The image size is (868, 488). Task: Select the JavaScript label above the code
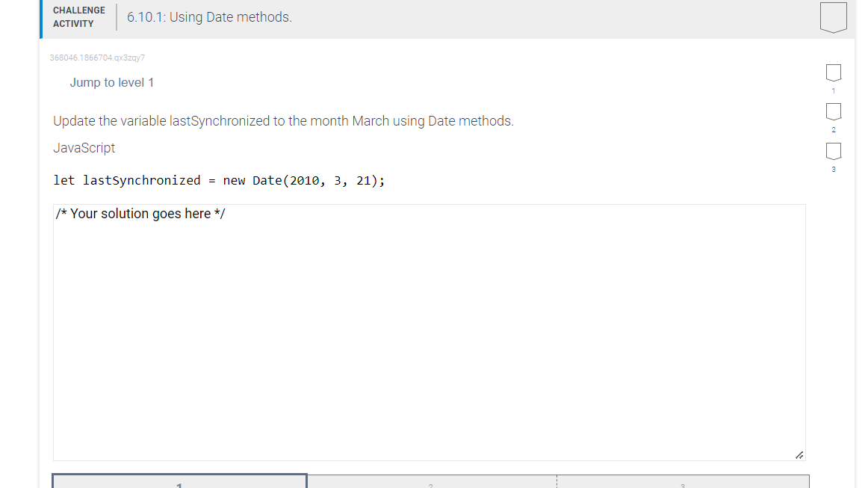(x=84, y=148)
